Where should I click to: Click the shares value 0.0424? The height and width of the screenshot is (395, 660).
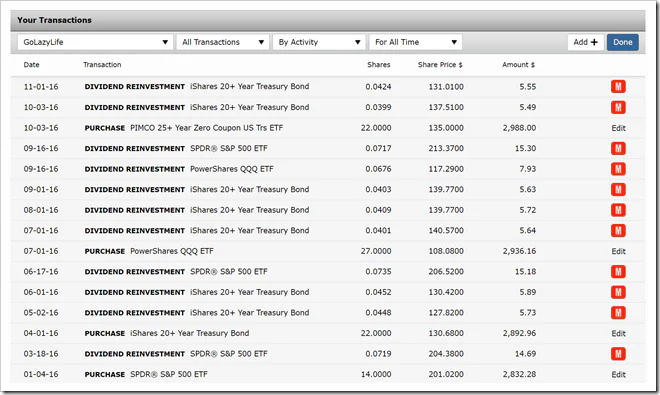378,87
